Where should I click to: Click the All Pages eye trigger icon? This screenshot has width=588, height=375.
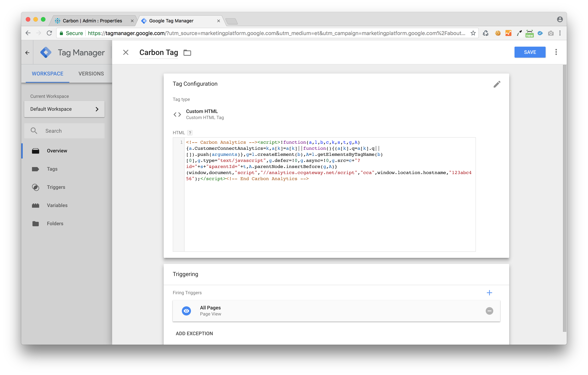(186, 311)
